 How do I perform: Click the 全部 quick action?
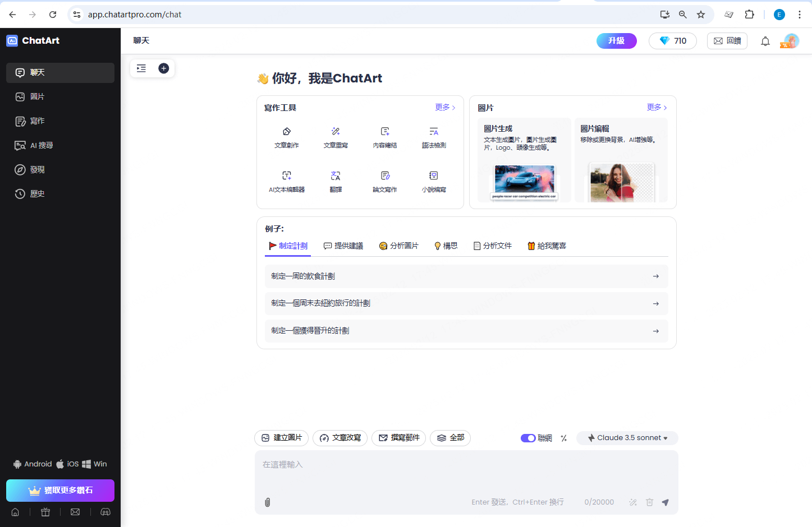pos(450,438)
